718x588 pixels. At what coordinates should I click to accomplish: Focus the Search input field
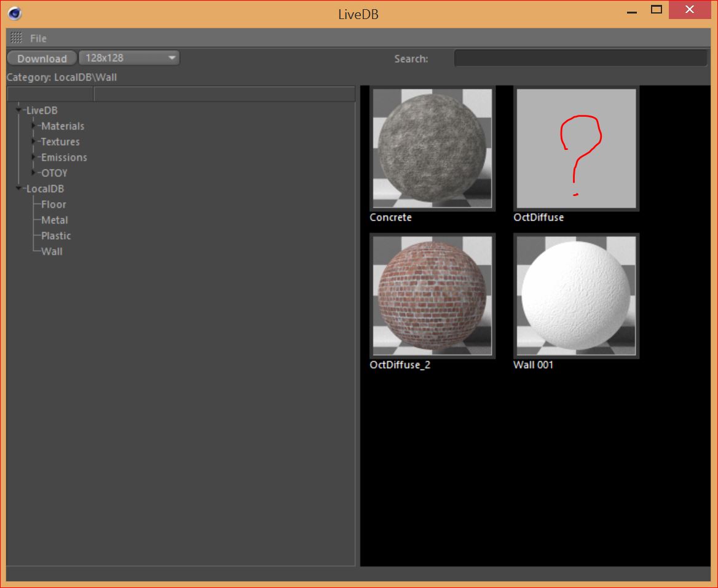581,58
